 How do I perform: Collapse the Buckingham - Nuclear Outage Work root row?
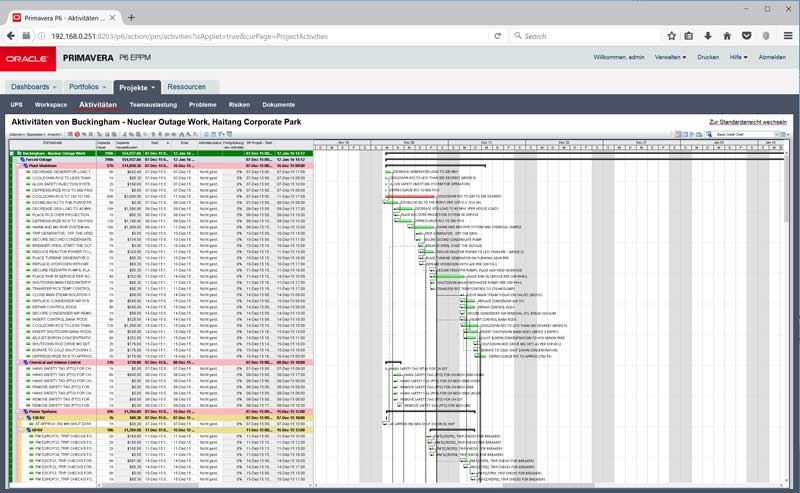[12, 153]
